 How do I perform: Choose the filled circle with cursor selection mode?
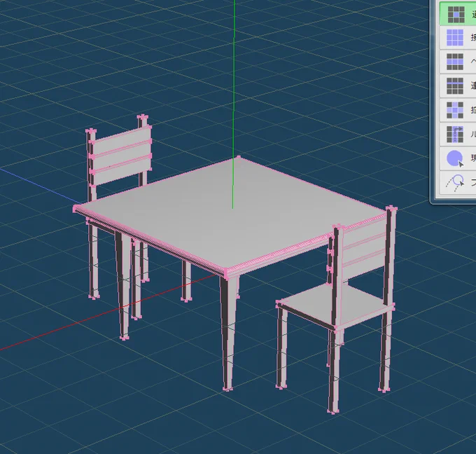pyautogui.click(x=458, y=158)
